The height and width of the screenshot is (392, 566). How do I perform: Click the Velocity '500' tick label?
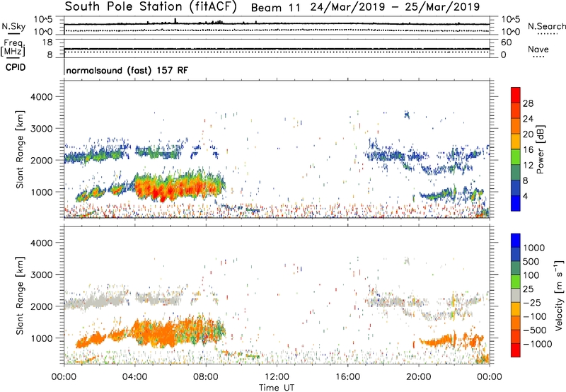click(x=531, y=261)
